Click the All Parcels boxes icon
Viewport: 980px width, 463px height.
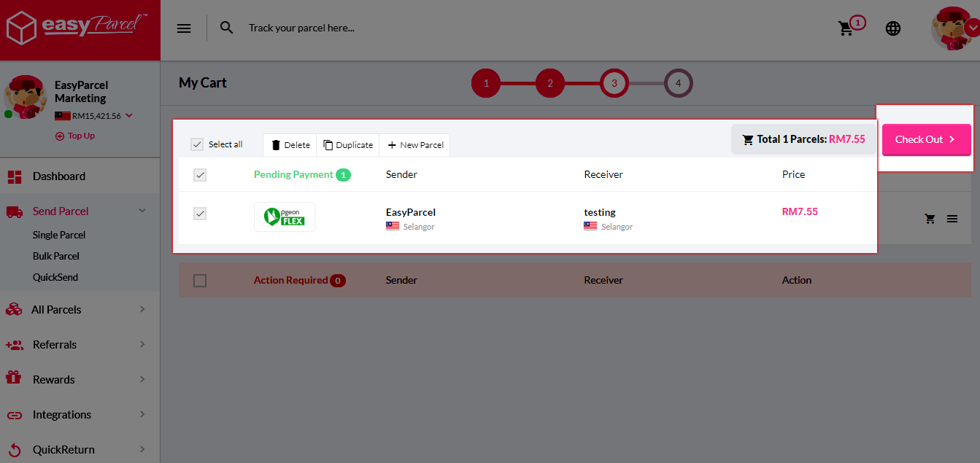pos(14,309)
